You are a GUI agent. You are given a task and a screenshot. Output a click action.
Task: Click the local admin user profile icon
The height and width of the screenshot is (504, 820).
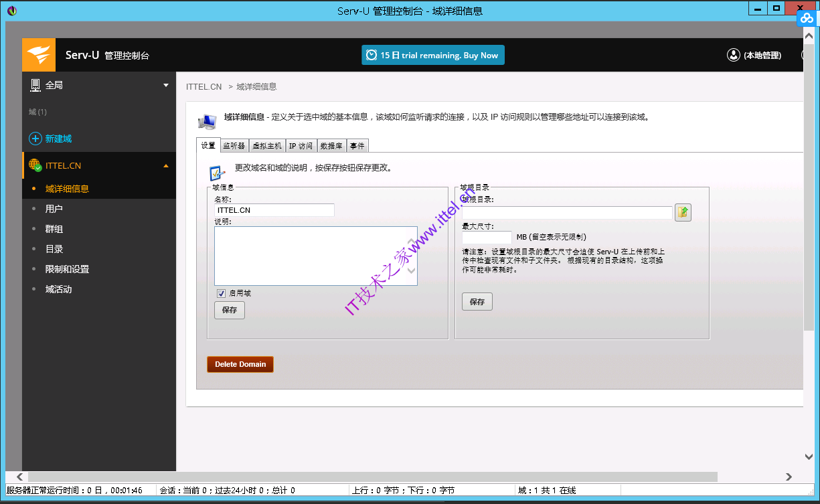tap(733, 55)
